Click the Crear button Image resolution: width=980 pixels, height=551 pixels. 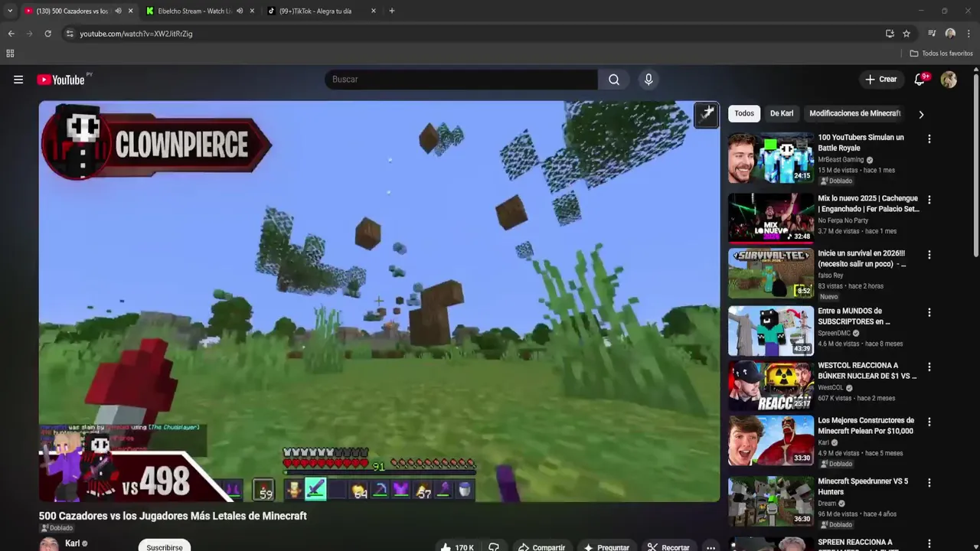click(x=880, y=80)
